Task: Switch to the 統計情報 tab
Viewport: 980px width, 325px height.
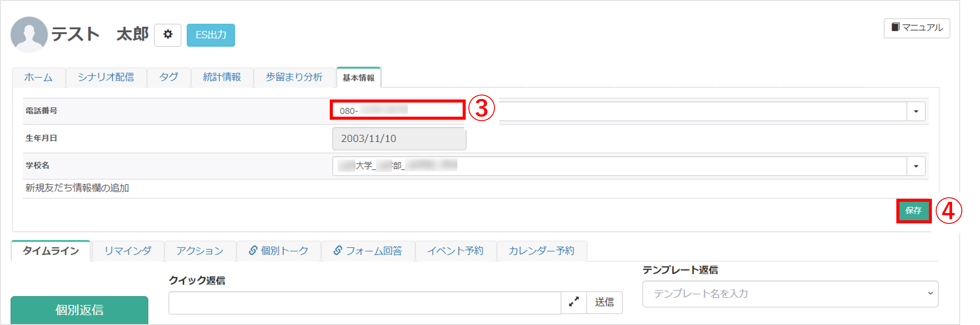Action: [x=222, y=77]
